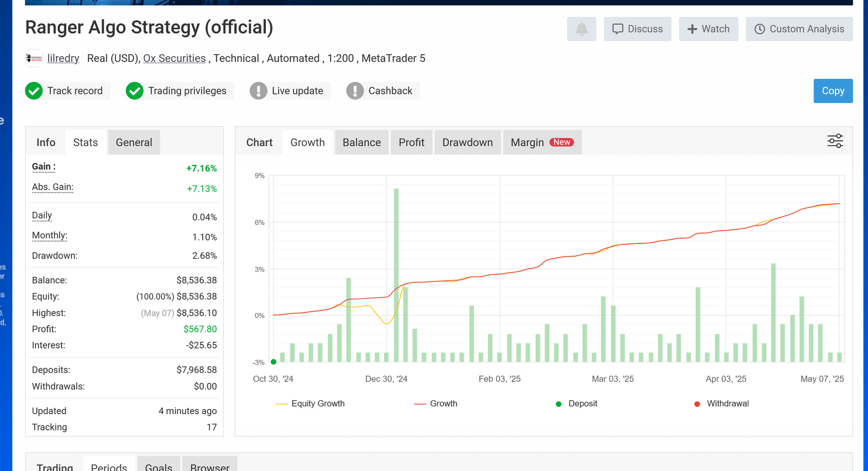Viewport: 868px width, 471px height.
Task: Click the green deposit marker on chart
Action: click(273, 362)
